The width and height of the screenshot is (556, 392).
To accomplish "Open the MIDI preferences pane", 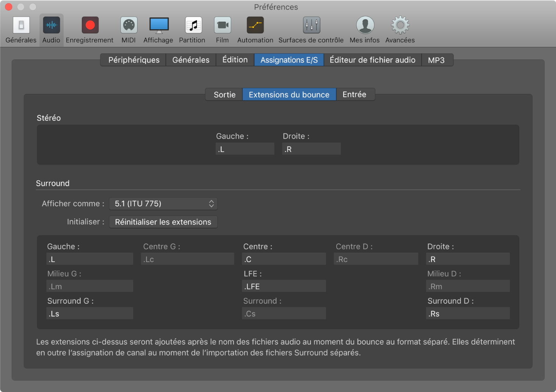I will [128, 30].
